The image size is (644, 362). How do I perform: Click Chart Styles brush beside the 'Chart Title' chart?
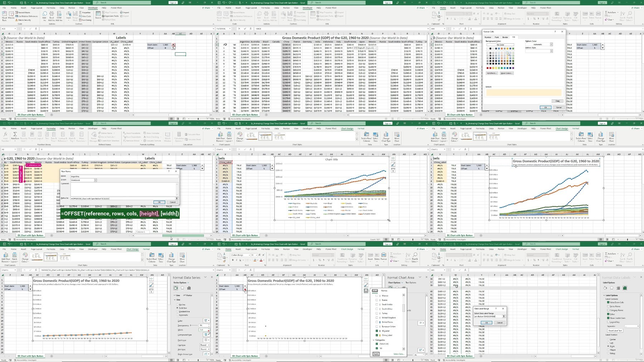pyautogui.click(x=393, y=164)
